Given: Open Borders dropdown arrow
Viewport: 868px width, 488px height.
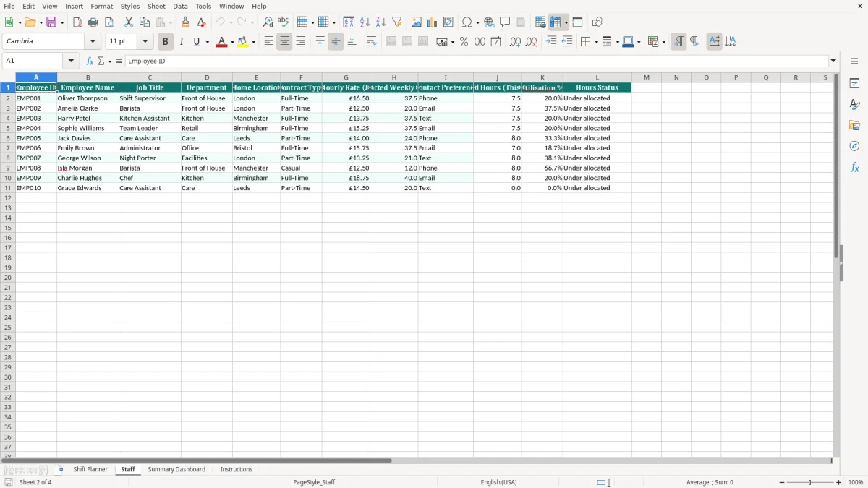Looking at the screenshot, I should pyautogui.click(x=595, y=42).
